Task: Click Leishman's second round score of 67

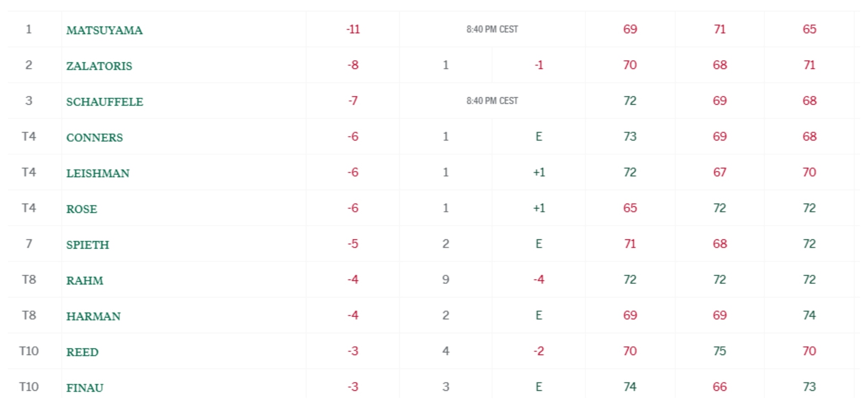Action: pyautogui.click(x=719, y=172)
